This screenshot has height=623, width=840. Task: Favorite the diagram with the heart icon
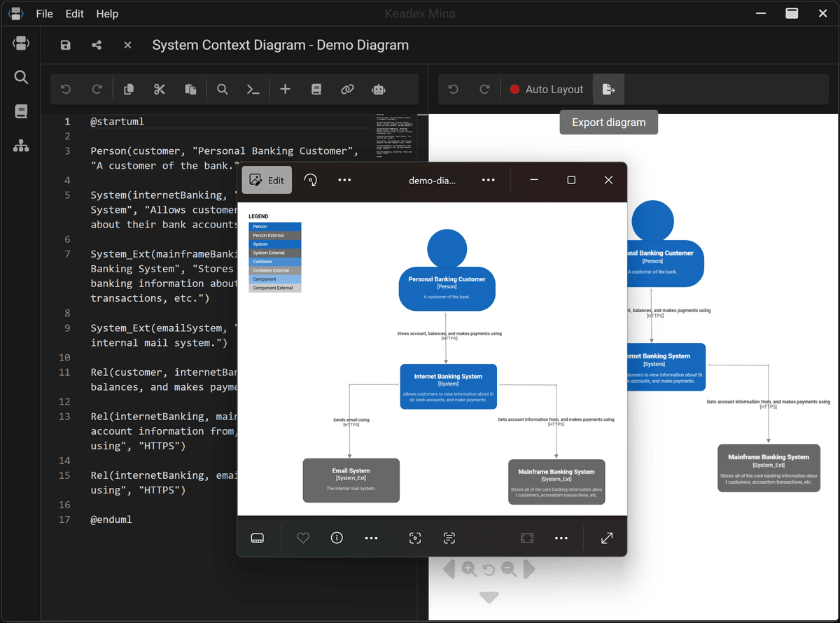(x=302, y=538)
